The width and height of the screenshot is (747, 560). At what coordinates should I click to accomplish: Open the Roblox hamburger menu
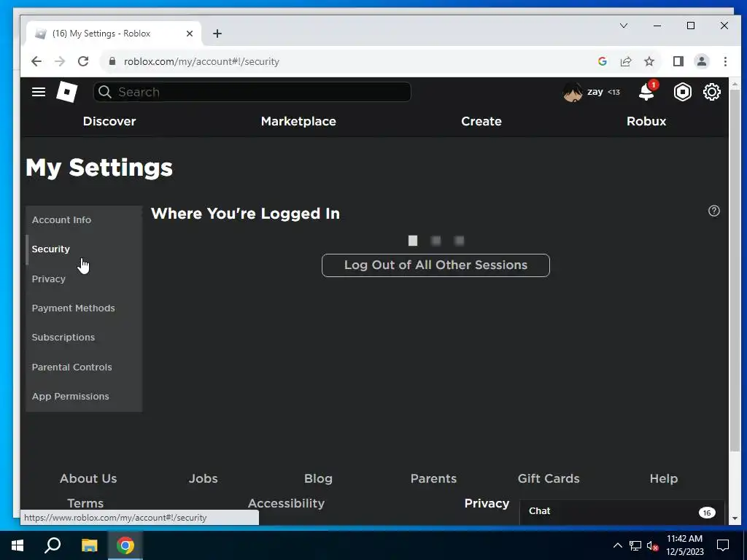pyautogui.click(x=39, y=92)
